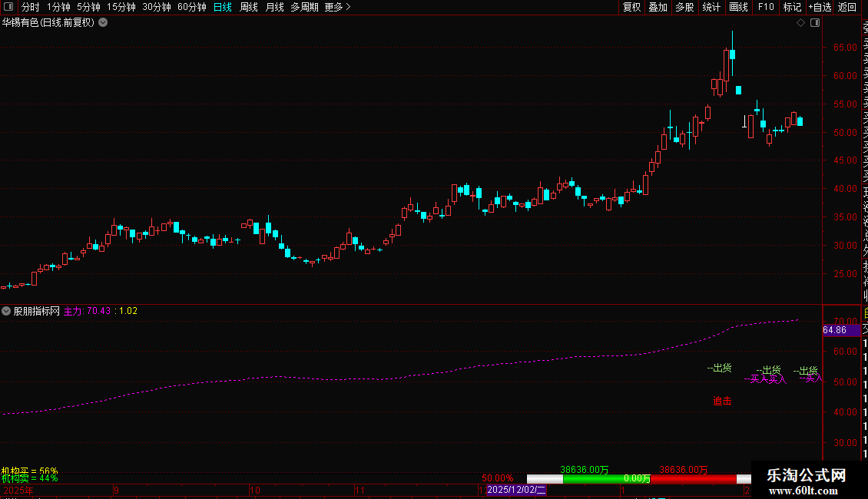Open the 统计 statistics tool
The width and height of the screenshot is (868, 499).
711,7
